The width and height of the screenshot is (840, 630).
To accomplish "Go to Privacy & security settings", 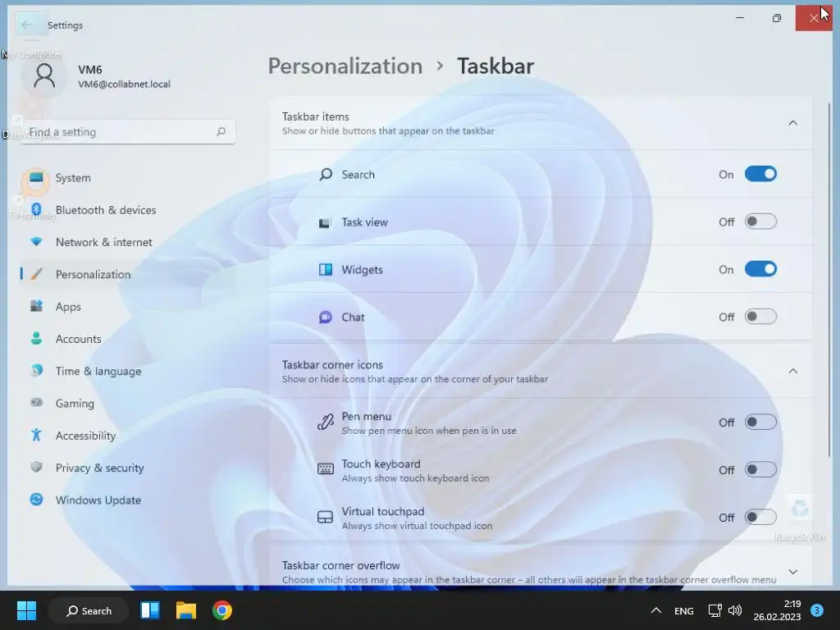I will point(126,468).
